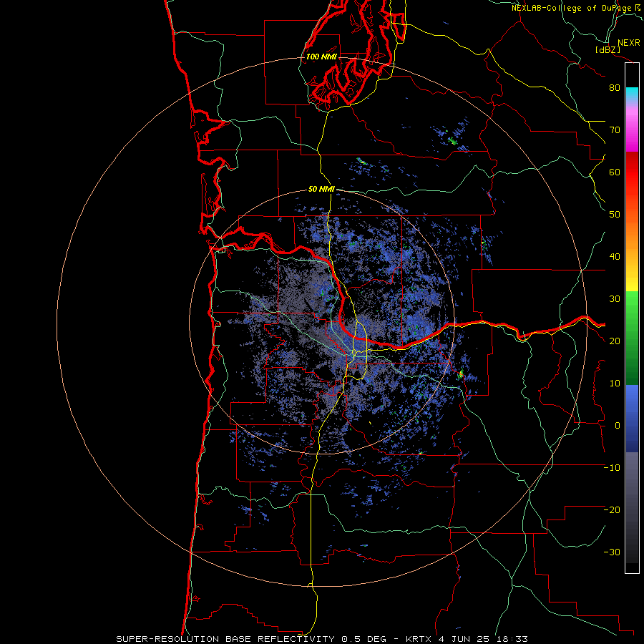This screenshot has width=644, height=644.
Task: Click the 'SUPER-RESOLUTION BASE REFLECTIVITY 0.5 DEG' caption
Action: click(253, 639)
